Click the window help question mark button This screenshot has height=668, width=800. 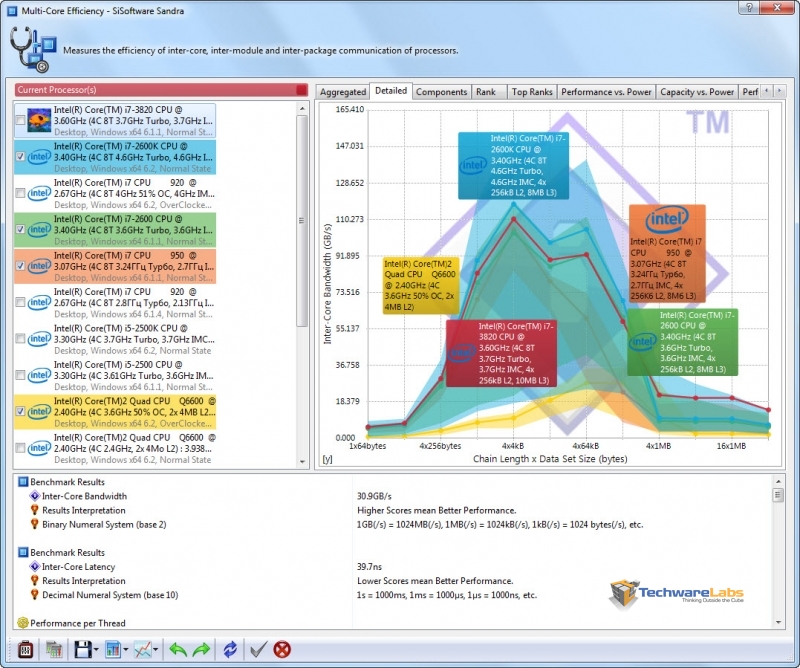click(x=749, y=8)
